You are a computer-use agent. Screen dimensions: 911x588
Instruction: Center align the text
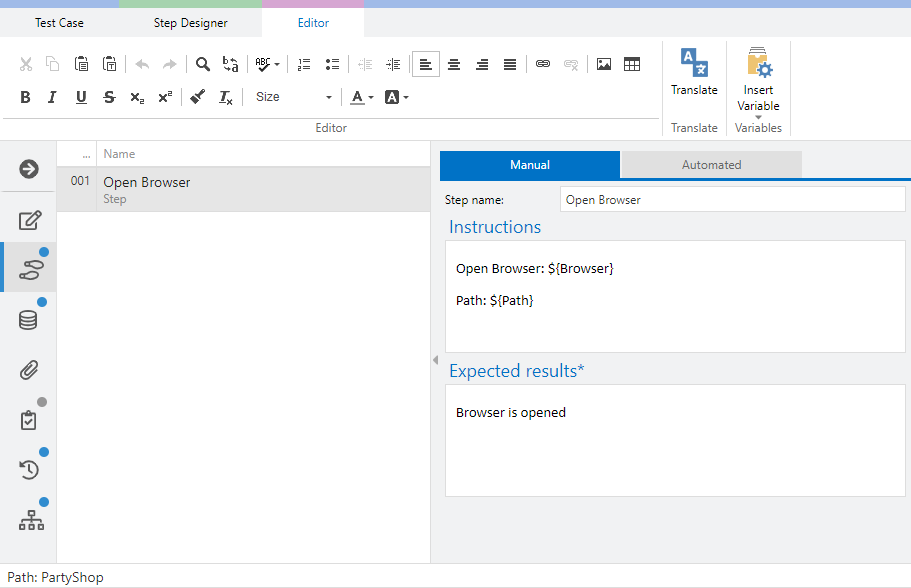[x=454, y=64]
